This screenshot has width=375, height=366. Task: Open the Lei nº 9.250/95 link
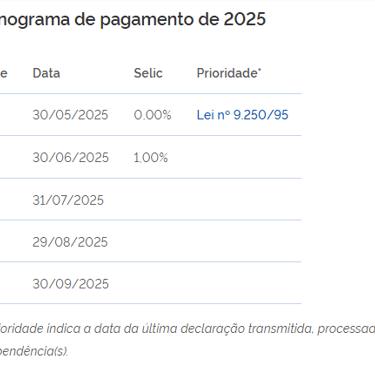[242, 115]
